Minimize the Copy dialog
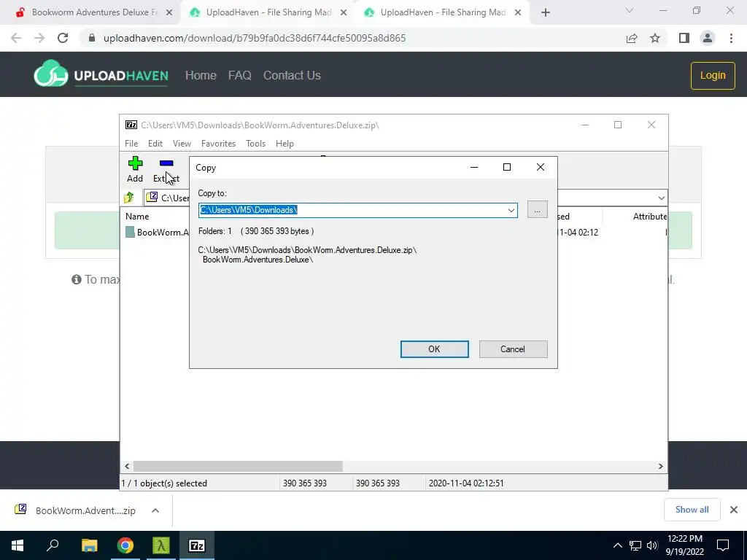 [474, 167]
